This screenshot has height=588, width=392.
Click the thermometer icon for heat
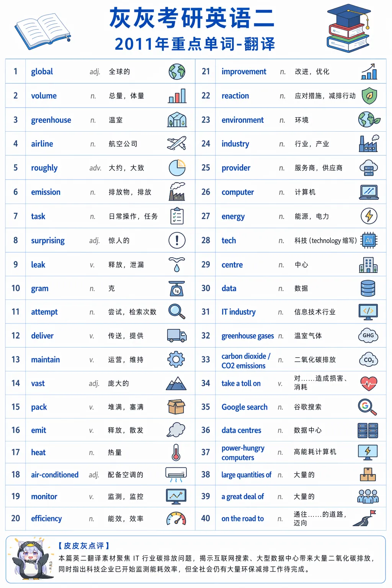tap(176, 452)
